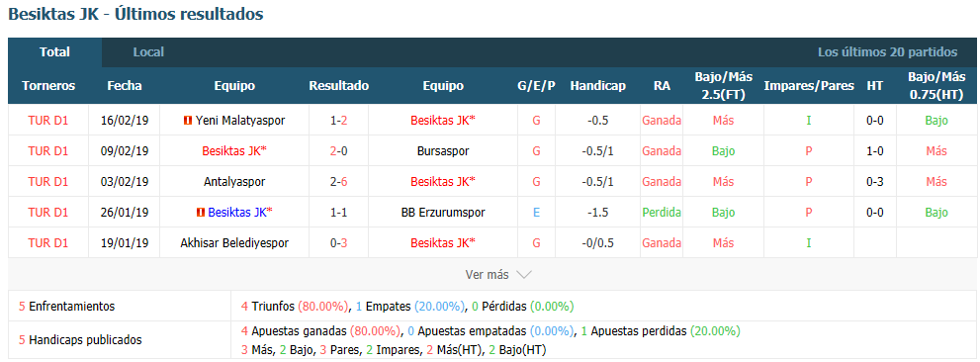The width and height of the screenshot is (980, 362).
Task: Open Bursaspor team link
Action: pos(442,151)
